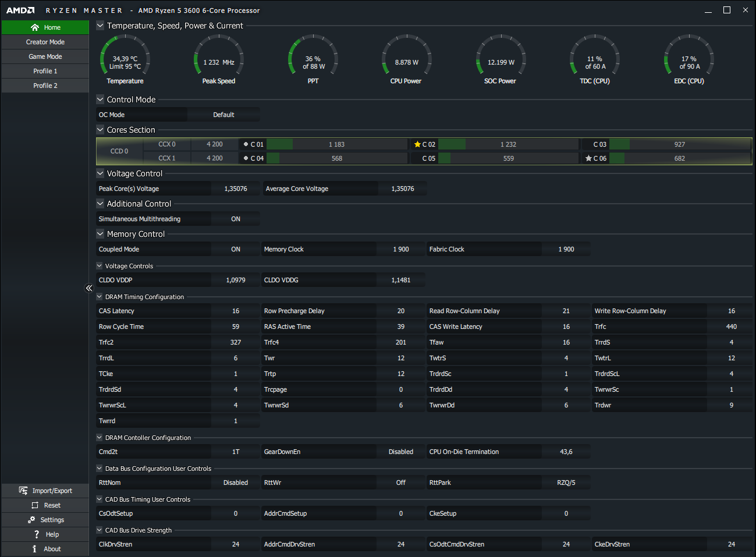Toggle the Coupled Mode ON value
This screenshot has height=557, width=756.
236,249
